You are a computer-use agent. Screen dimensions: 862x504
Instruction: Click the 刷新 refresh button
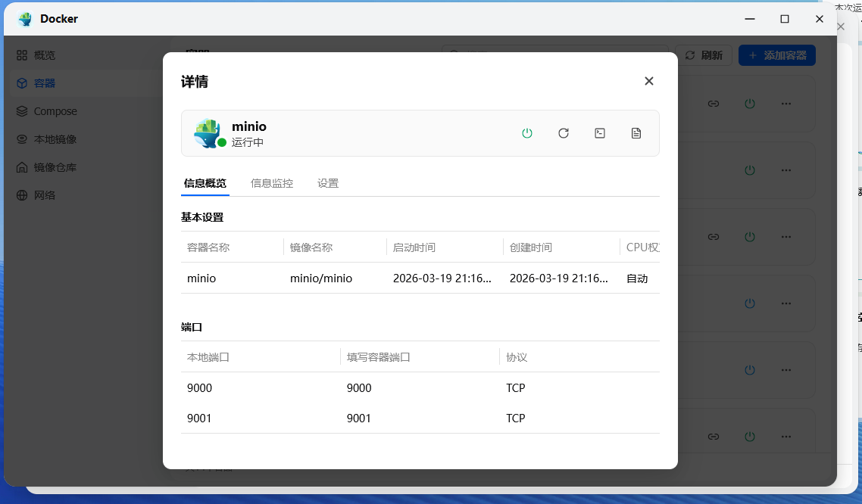point(704,55)
